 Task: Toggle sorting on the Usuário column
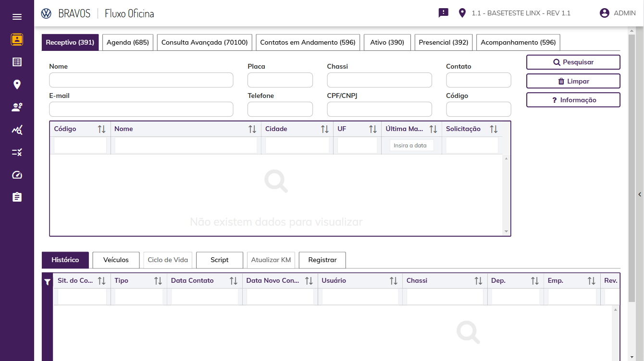393,281
